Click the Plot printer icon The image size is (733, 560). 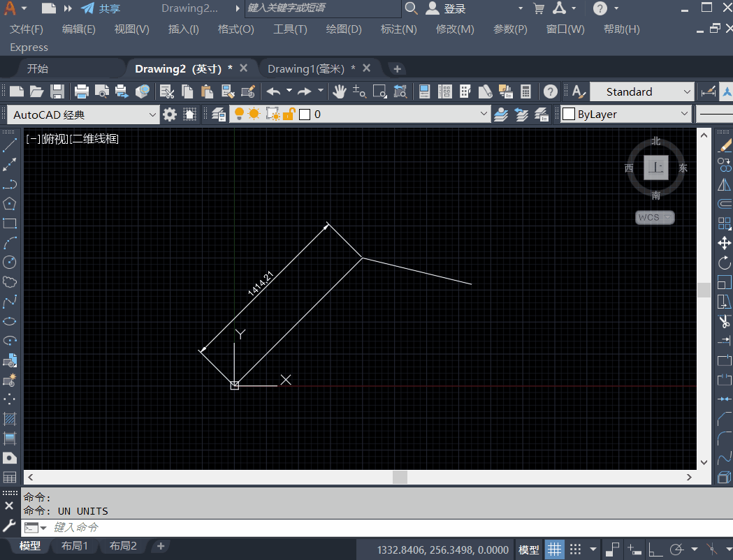coord(81,91)
